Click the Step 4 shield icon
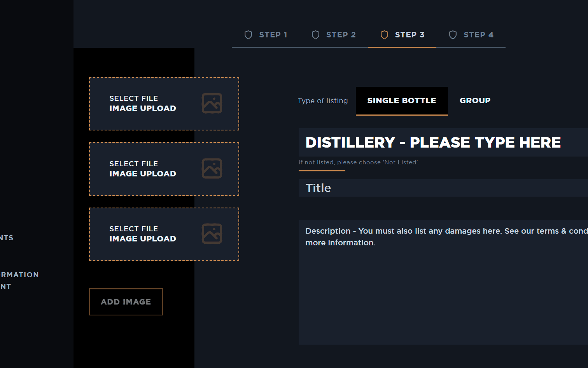The image size is (588, 368). 453,35
